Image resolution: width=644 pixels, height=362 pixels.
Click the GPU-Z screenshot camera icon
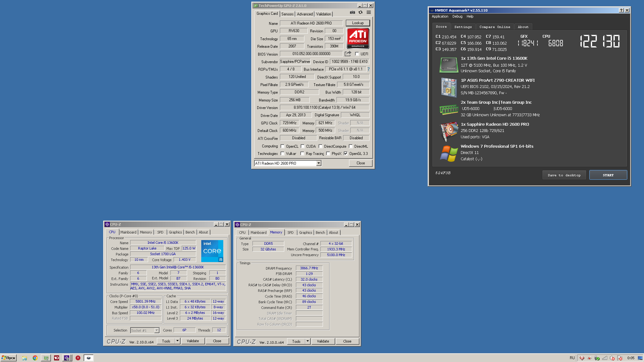coord(353,13)
